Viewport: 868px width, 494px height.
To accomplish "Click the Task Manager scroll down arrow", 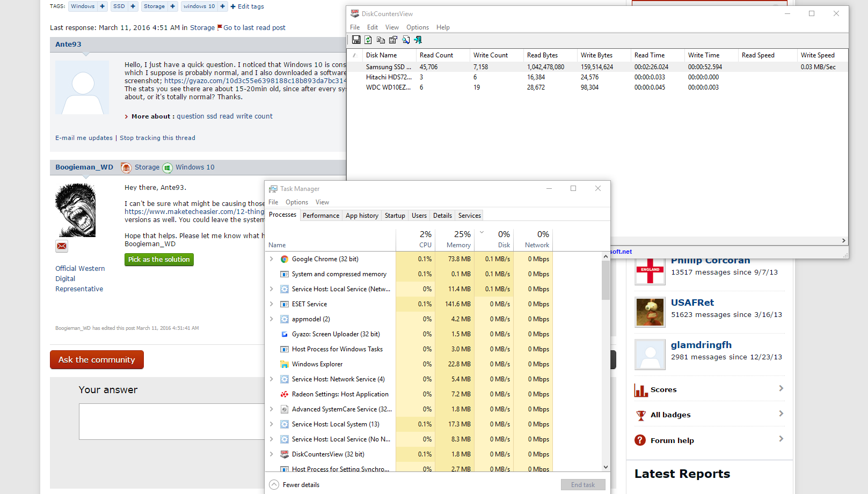I will pyautogui.click(x=606, y=467).
